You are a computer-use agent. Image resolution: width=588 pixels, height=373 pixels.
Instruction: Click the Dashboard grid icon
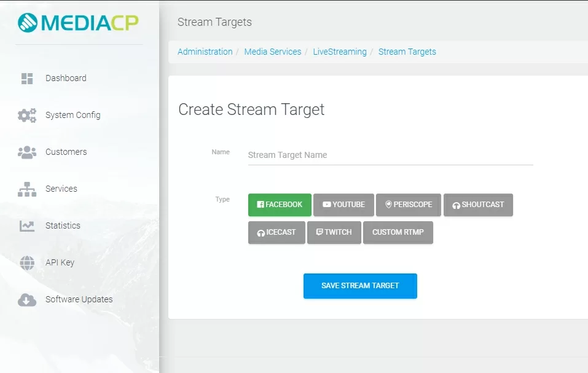tap(27, 79)
